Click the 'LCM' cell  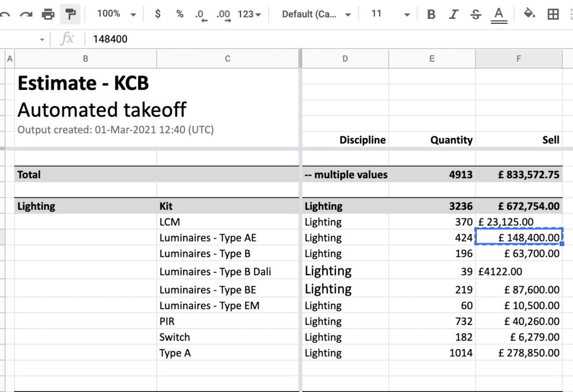(x=228, y=222)
